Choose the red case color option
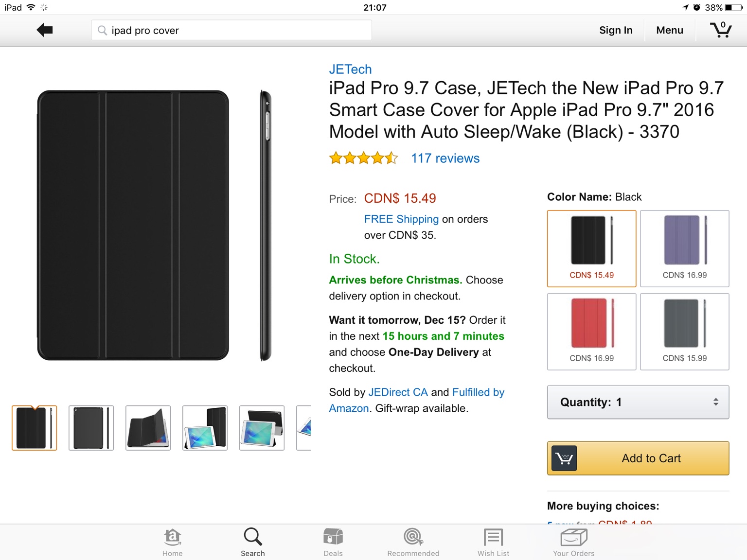Screen dimensions: 747x560 tap(592, 332)
